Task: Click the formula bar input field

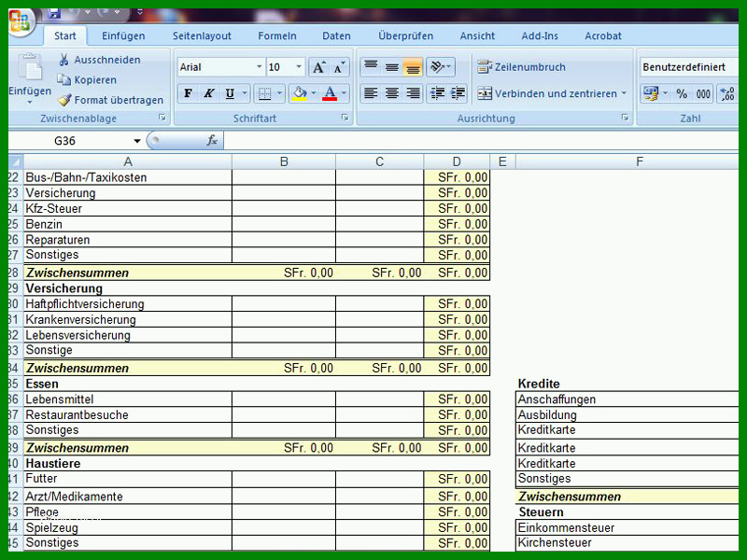Action: point(481,141)
